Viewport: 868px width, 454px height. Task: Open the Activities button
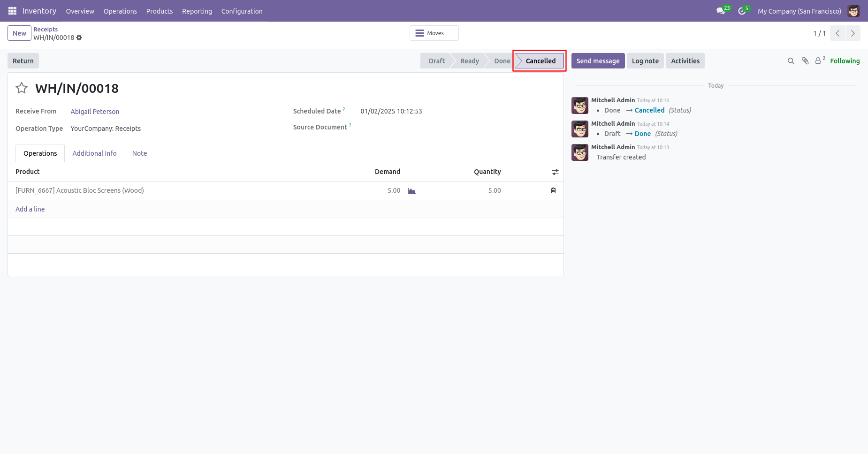[x=685, y=61]
